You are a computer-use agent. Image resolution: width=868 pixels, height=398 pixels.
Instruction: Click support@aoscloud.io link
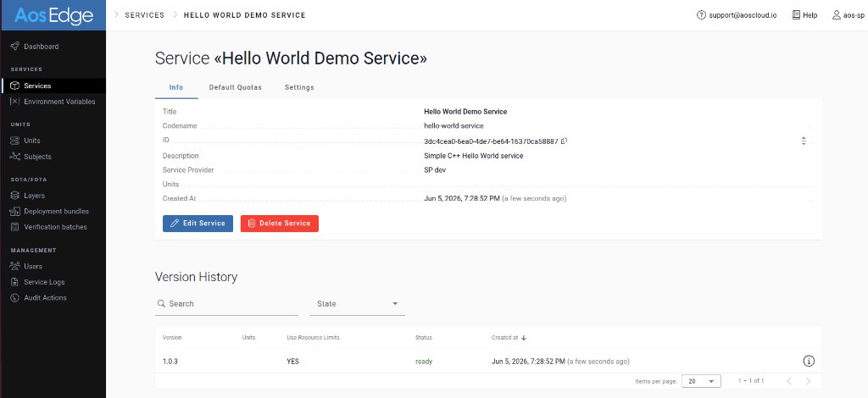[743, 15]
